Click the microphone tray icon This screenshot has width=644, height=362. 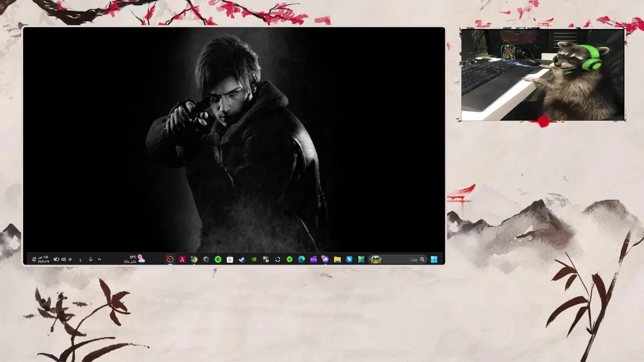coord(91,259)
